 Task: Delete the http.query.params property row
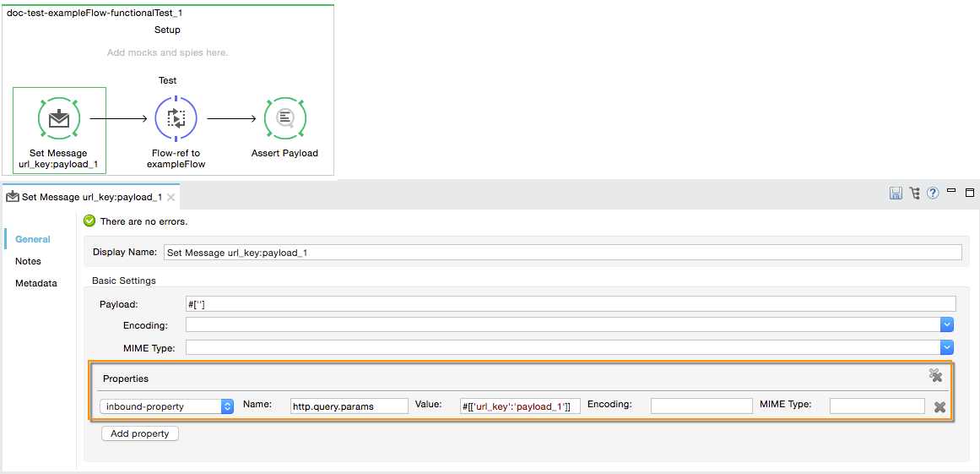[939, 407]
